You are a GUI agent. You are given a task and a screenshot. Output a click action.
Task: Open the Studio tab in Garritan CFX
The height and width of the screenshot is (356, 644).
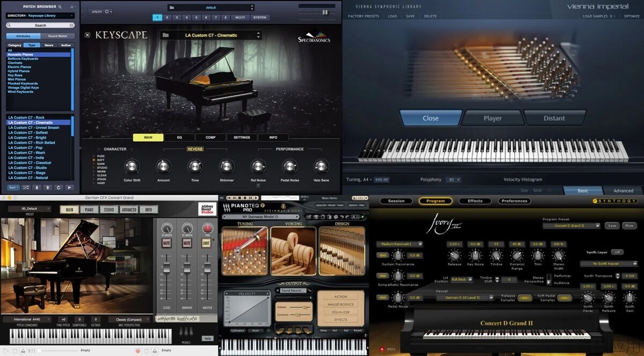(x=109, y=209)
